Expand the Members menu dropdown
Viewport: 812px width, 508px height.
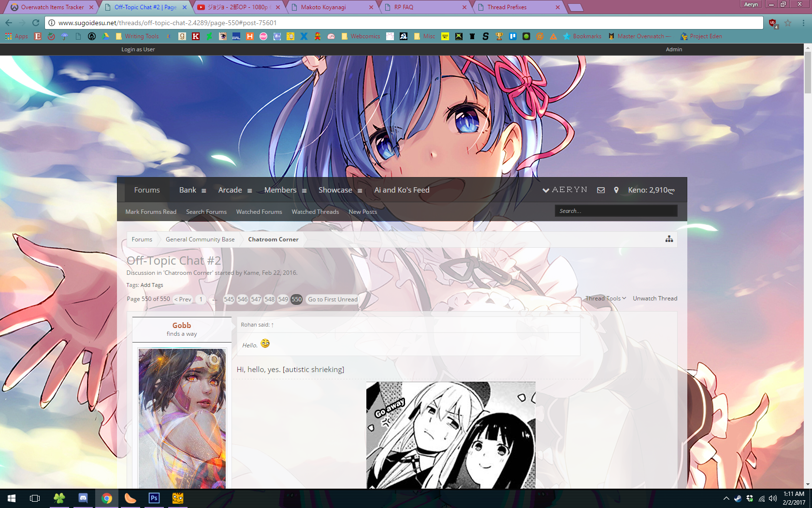click(x=304, y=191)
